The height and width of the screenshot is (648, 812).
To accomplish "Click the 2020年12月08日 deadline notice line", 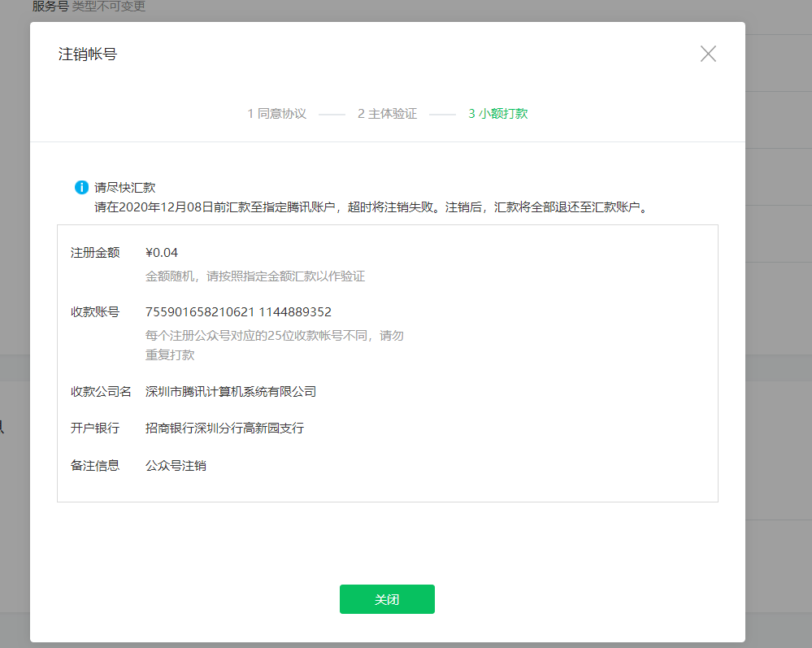I will click(371, 207).
